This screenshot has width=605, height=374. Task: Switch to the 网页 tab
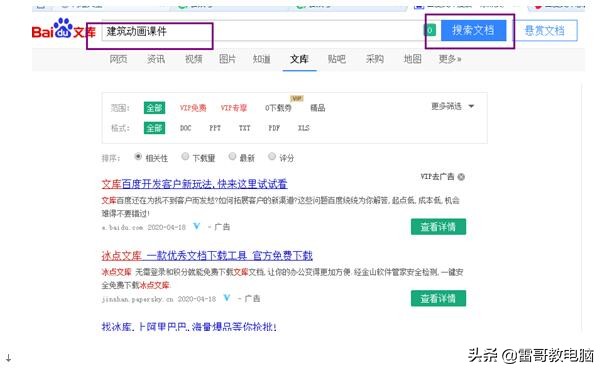[118, 59]
